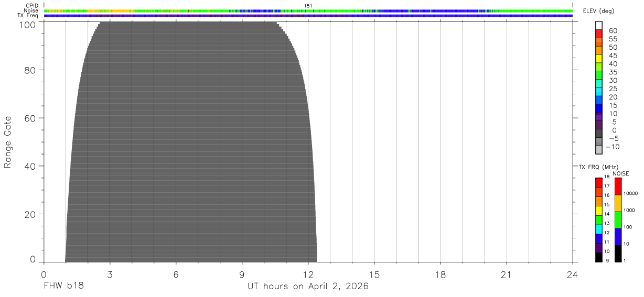
Task: Click the white swatch atop the ELEV colorbar
Action: [599, 26]
